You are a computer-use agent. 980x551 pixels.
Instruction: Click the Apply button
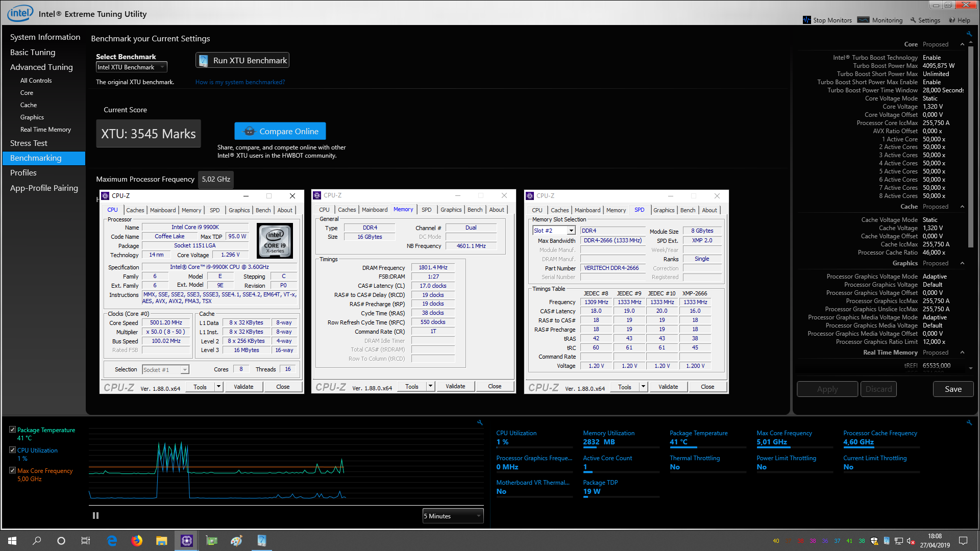(827, 389)
